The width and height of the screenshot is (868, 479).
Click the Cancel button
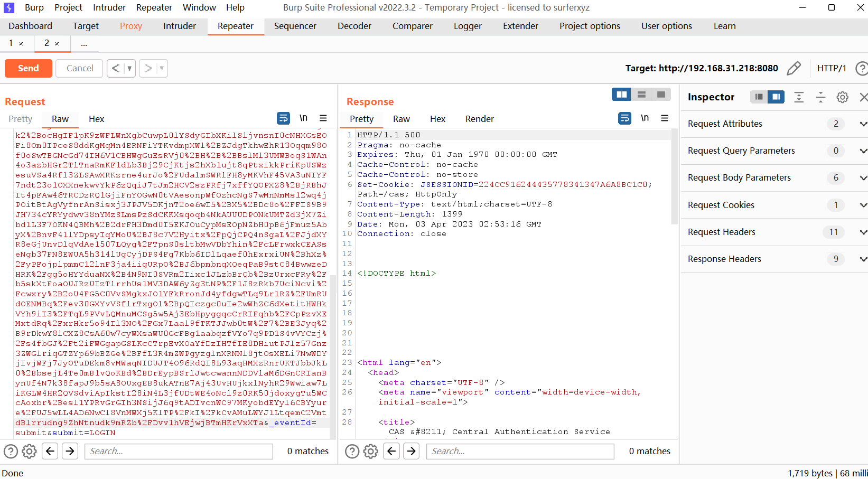(x=79, y=68)
